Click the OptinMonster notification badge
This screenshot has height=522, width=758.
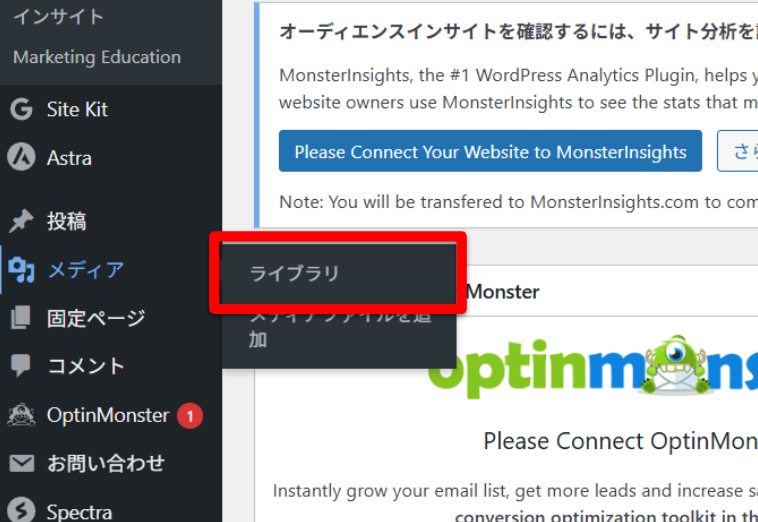click(x=190, y=416)
